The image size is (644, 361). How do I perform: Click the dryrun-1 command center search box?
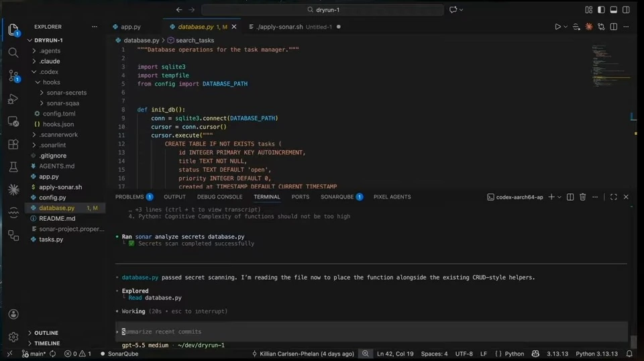pos(323,9)
